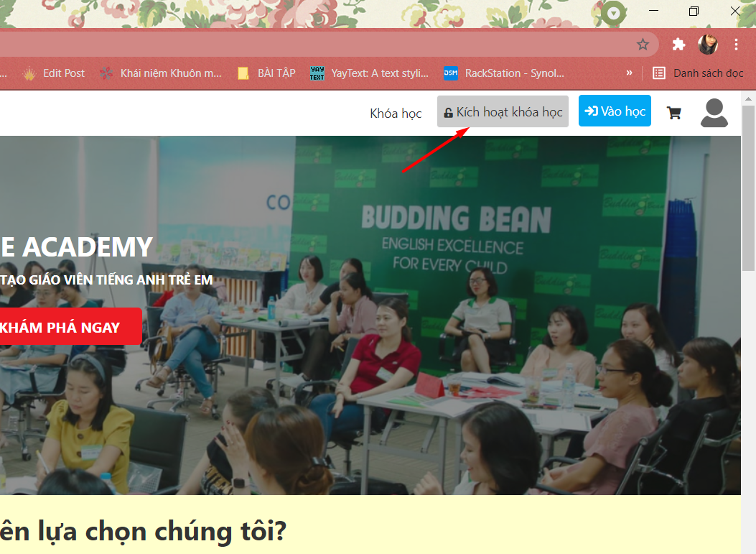Open the RackStation - Synol... bookmark
Screen dimensions: 756x554
504,73
